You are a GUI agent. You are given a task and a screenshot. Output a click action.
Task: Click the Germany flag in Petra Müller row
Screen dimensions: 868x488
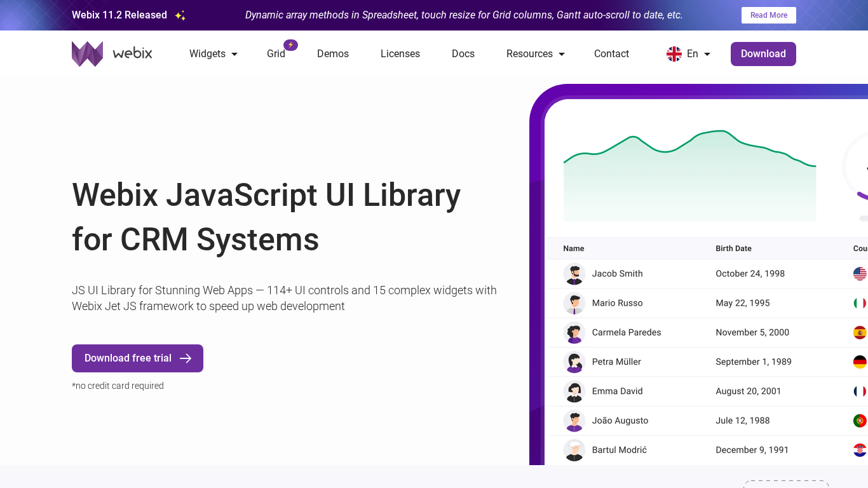(x=860, y=362)
